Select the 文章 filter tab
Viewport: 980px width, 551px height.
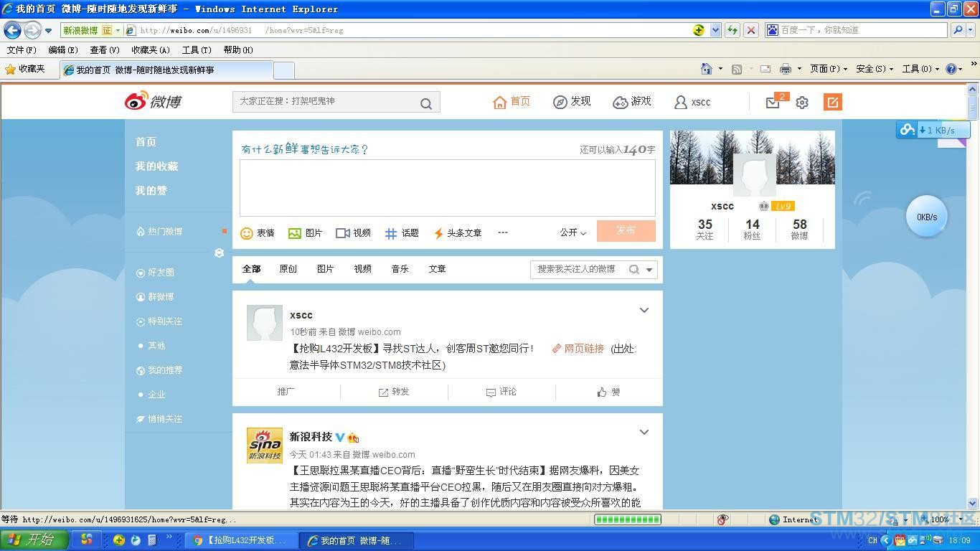pos(438,269)
